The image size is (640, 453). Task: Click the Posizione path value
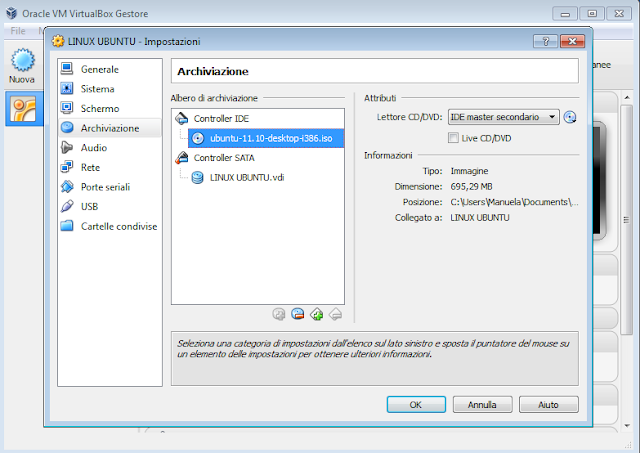coord(514,202)
